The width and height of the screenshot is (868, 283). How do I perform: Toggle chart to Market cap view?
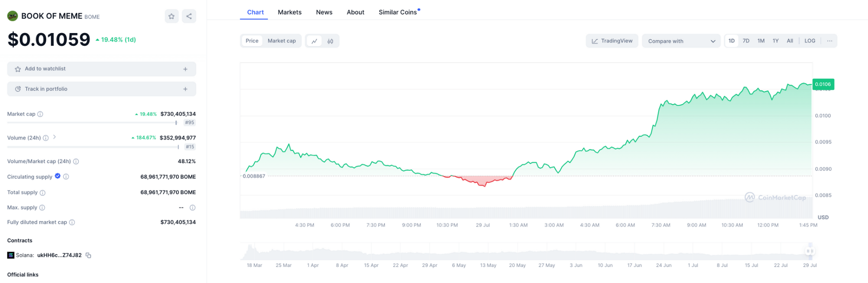click(282, 41)
